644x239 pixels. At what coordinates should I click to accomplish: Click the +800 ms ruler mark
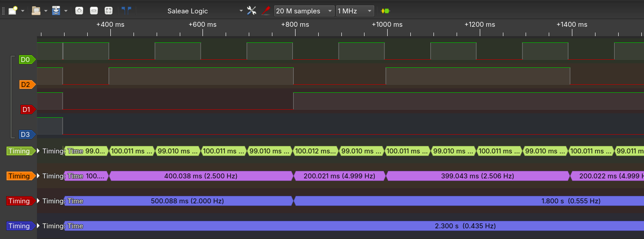[x=295, y=25]
